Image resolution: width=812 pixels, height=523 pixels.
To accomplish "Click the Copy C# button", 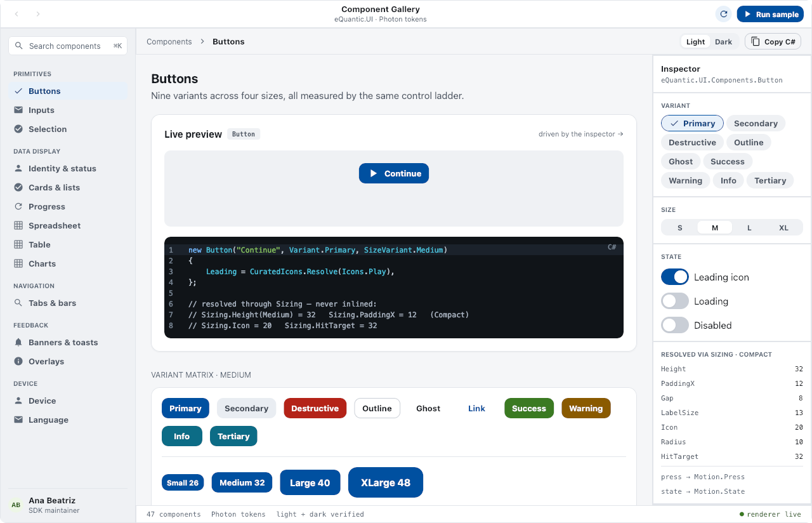I will coord(773,41).
